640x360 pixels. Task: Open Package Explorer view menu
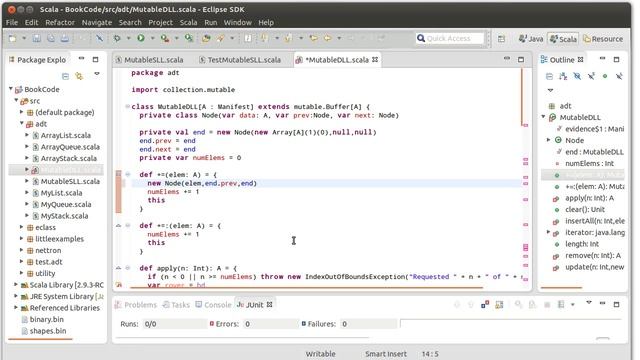pos(97,74)
